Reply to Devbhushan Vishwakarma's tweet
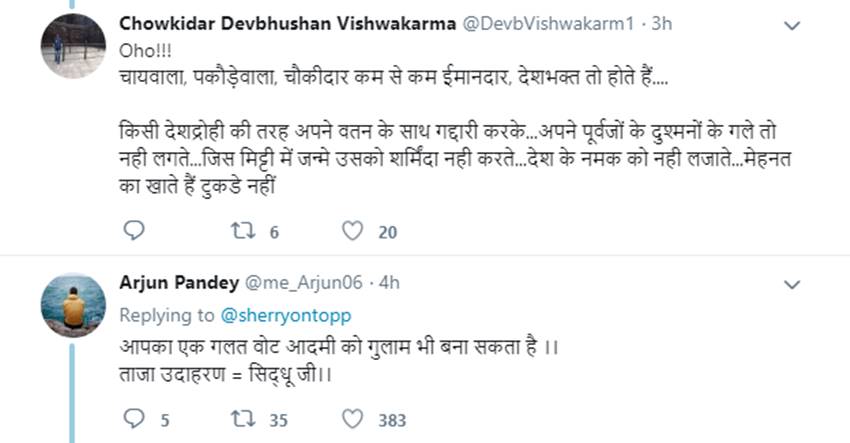The width and height of the screenshot is (850, 443). (134, 231)
